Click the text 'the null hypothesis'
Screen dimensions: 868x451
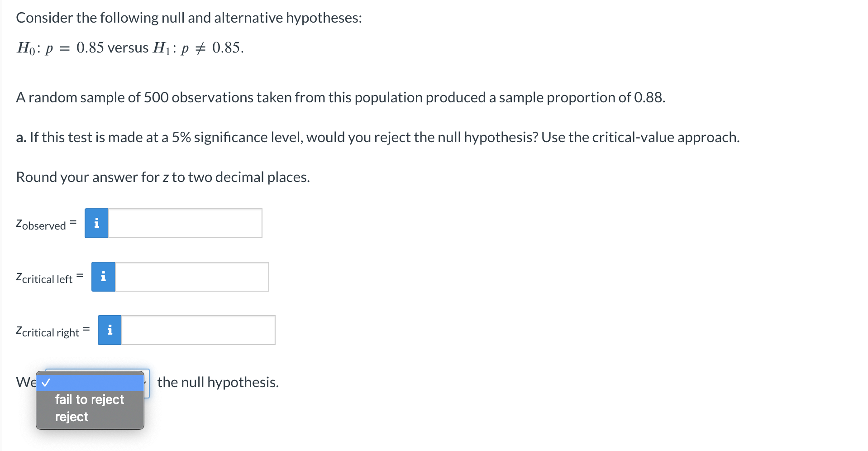pyautogui.click(x=218, y=382)
